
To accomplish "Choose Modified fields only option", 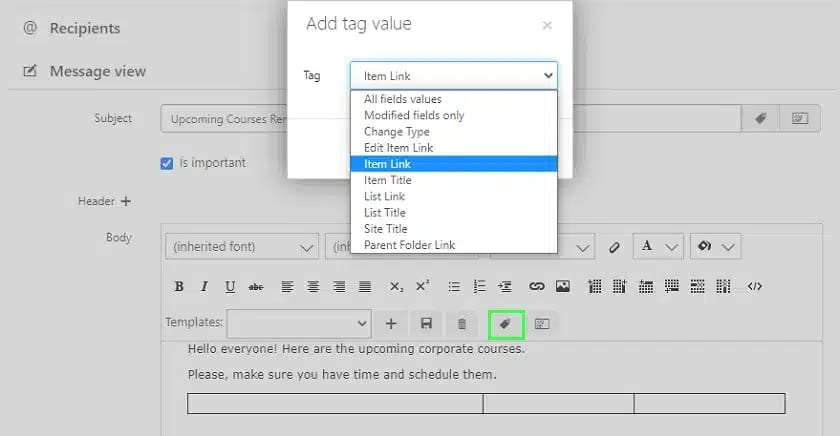I will pyautogui.click(x=454, y=115).
